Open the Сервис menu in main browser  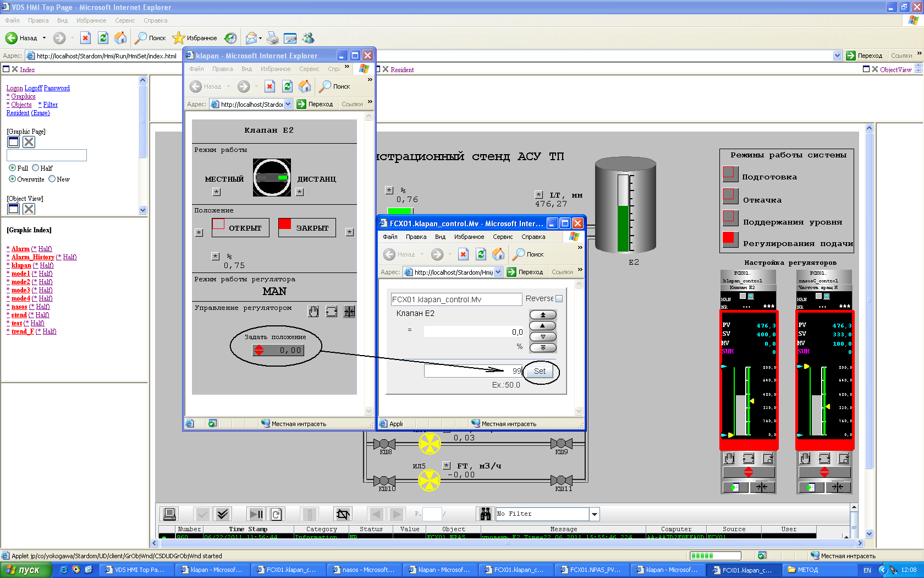click(125, 20)
